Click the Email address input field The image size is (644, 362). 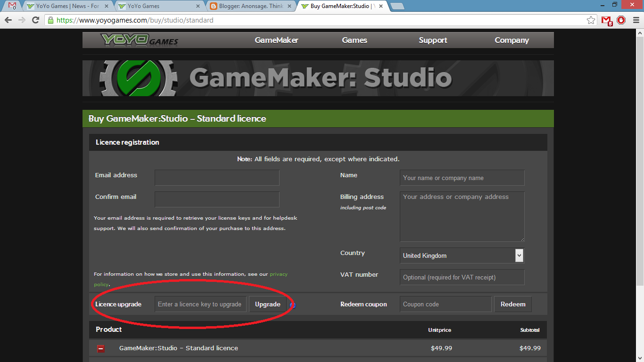click(x=217, y=178)
